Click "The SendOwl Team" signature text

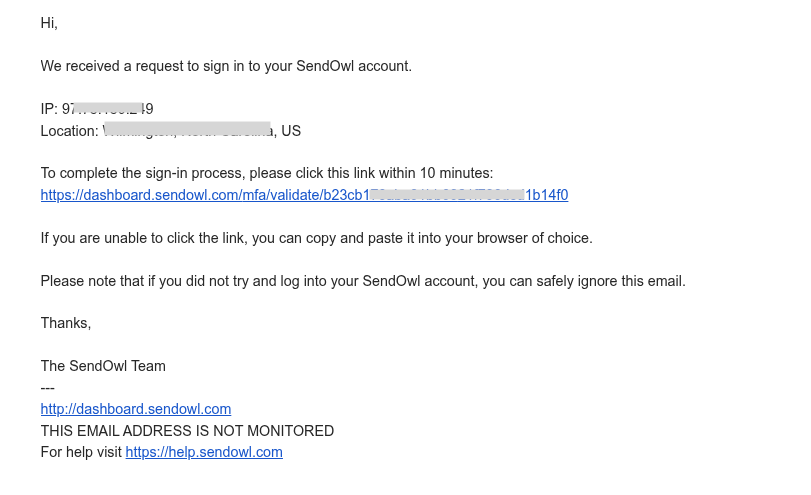point(103,366)
